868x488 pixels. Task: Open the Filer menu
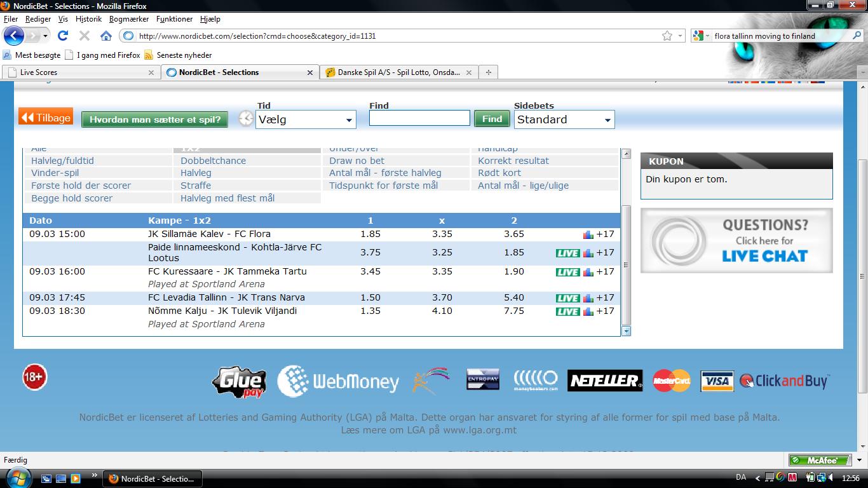tap(11, 19)
